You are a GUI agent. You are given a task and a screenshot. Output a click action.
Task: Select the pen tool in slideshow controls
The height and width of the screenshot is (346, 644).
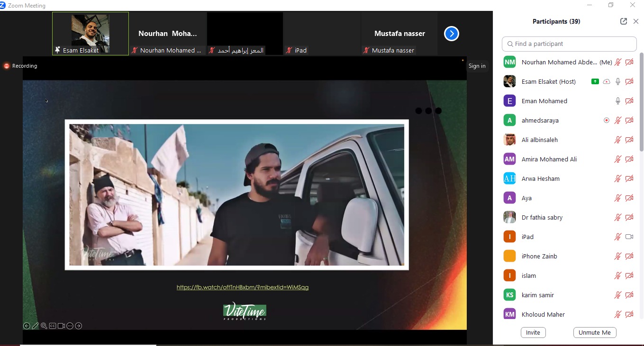35,326
